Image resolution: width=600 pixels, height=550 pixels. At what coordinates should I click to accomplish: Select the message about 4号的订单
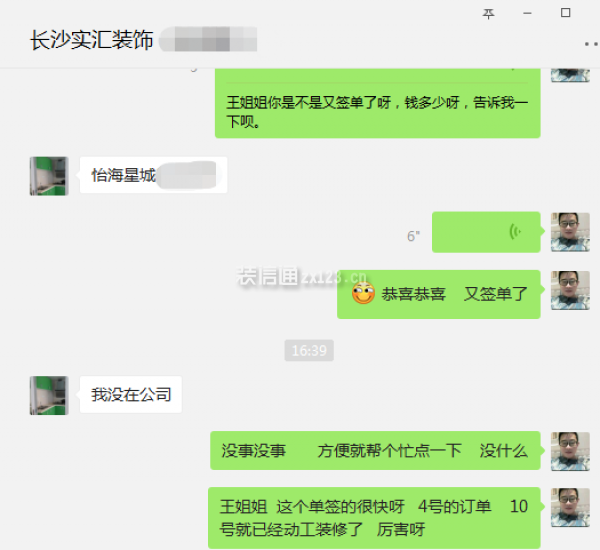coord(374,518)
